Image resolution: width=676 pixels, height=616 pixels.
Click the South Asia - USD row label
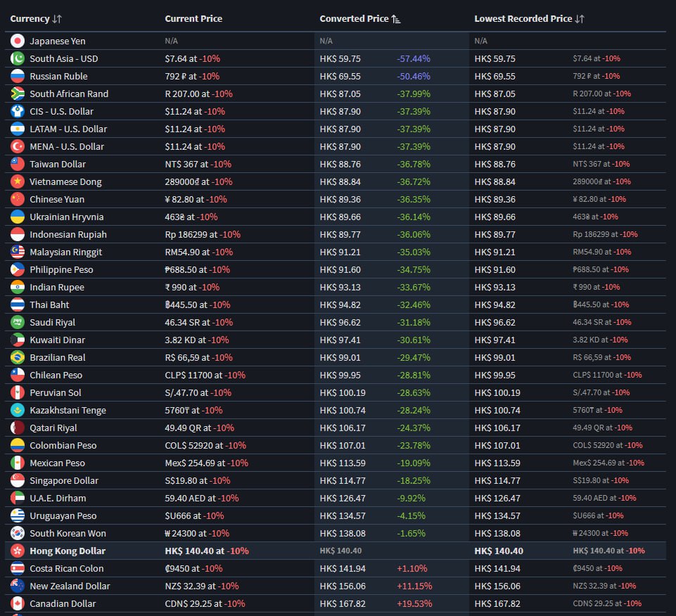(64, 59)
